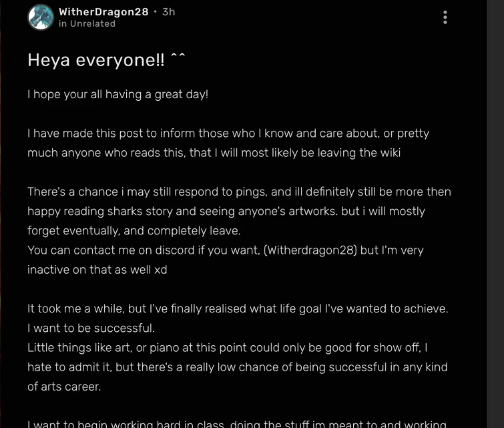Click the line "of arts career."
504x428 pixels.
point(64,386)
